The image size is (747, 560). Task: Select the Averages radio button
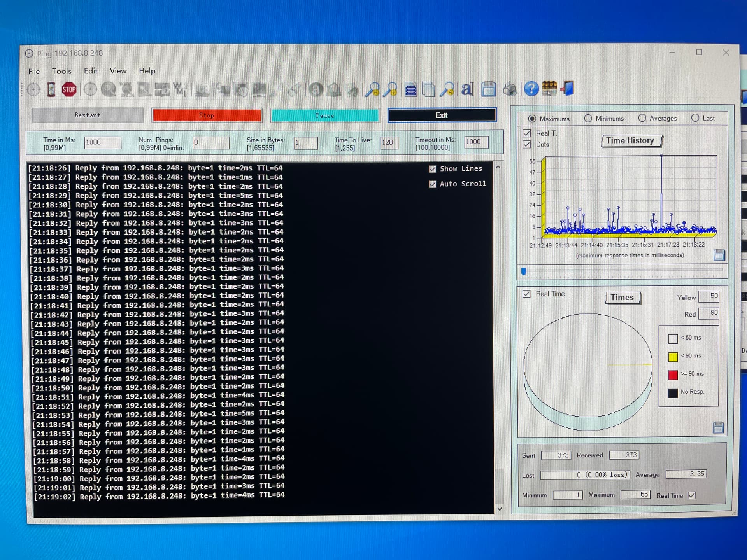[642, 118]
